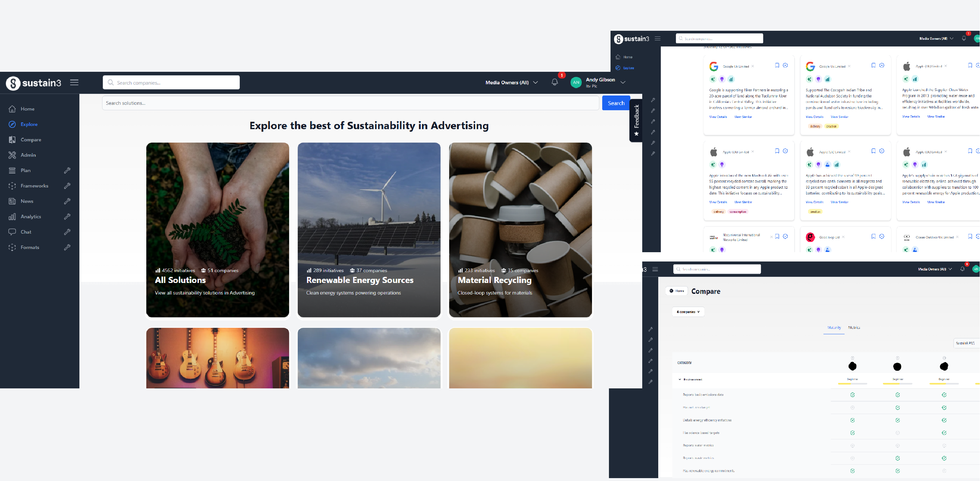Switch to the Maturity tab
Screen dimensions: 980x481
[x=834, y=328]
